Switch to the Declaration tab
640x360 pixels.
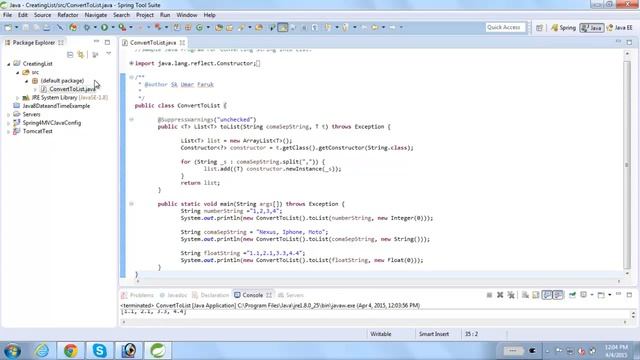(x=211, y=295)
